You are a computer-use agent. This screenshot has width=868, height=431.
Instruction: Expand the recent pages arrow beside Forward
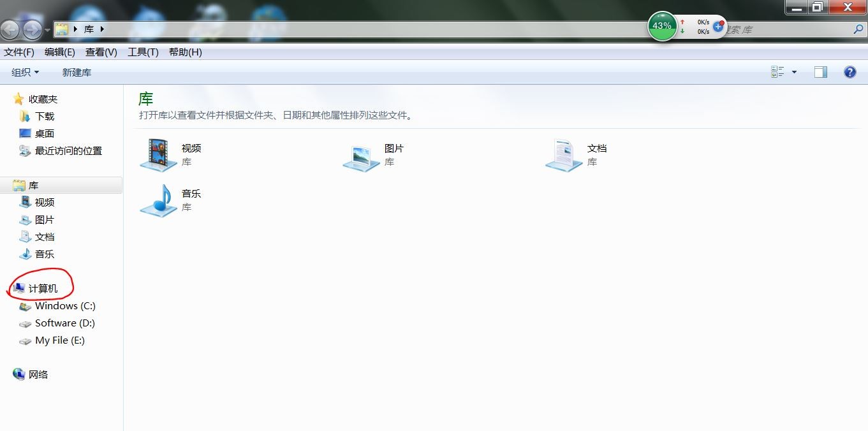click(x=48, y=30)
